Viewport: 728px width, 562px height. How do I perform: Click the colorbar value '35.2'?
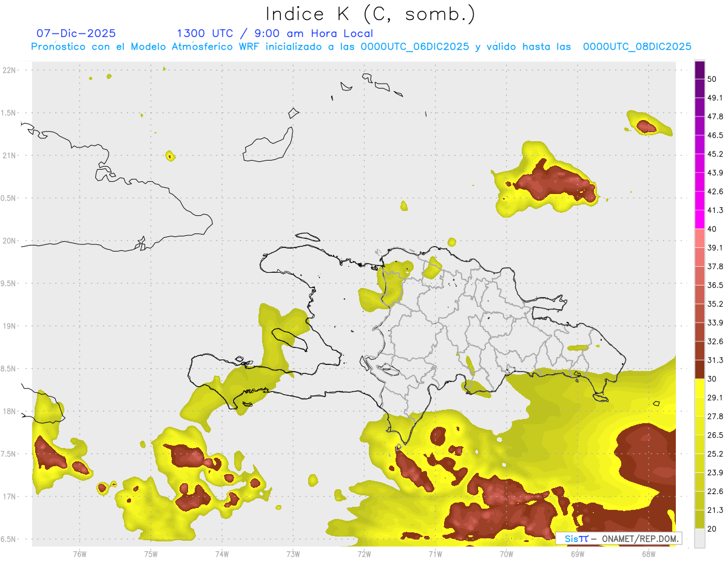click(715, 304)
